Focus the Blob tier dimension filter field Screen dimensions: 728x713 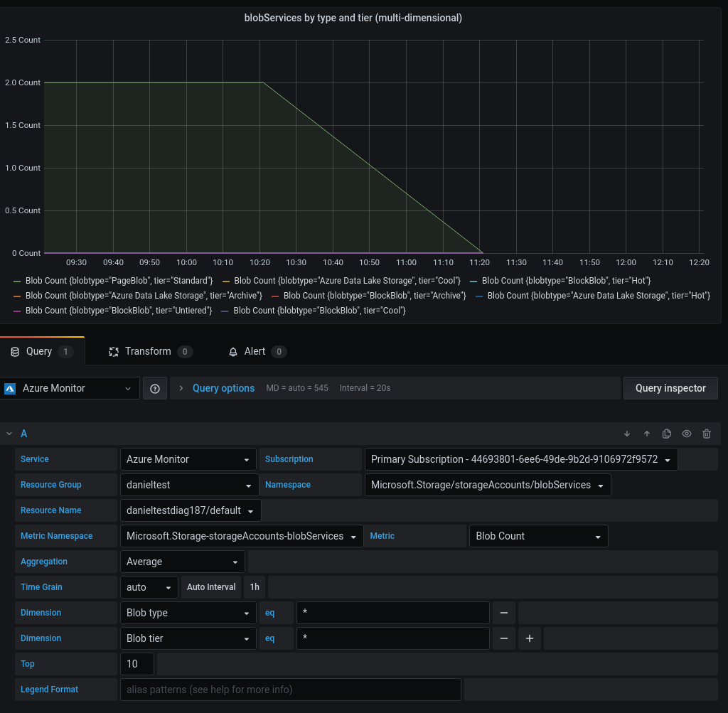click(392, 638)
